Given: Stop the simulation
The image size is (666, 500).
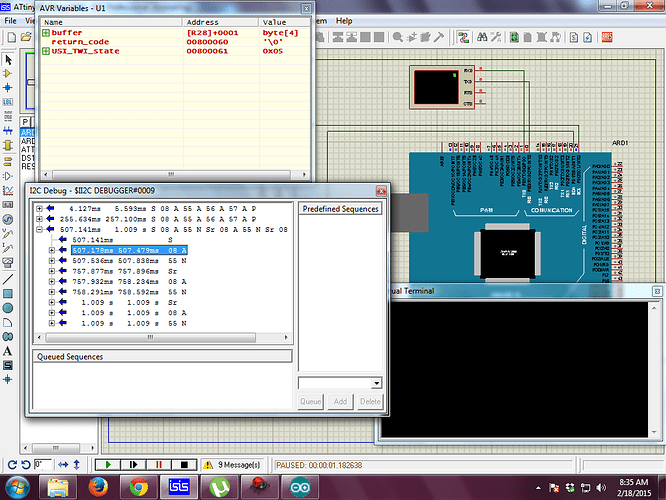Looking at the screenshot, I should (184, 465).
